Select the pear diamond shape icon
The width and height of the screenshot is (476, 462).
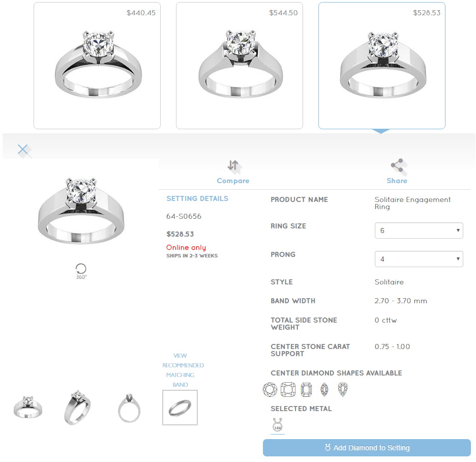[x=343, y=389]
